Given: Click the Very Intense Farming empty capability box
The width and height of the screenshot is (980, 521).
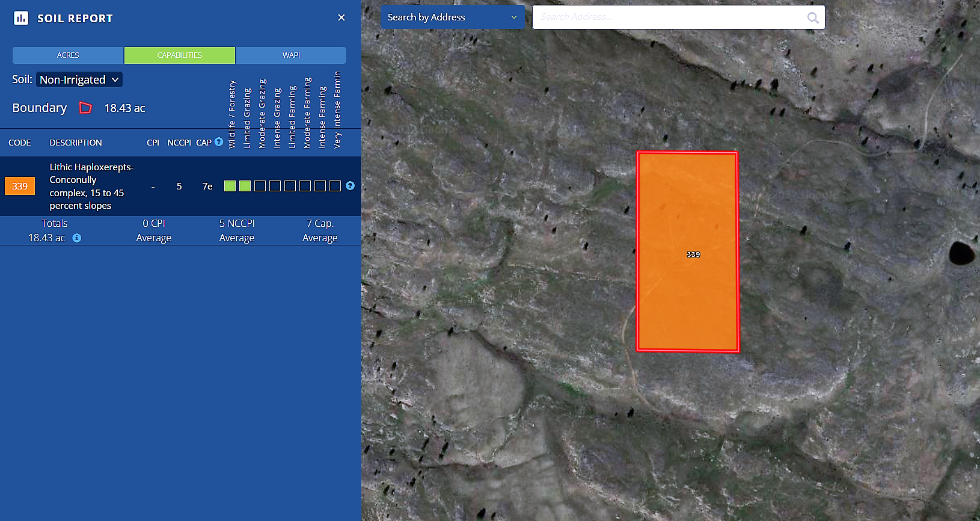Looking at the screenshot, I should 335,186.
